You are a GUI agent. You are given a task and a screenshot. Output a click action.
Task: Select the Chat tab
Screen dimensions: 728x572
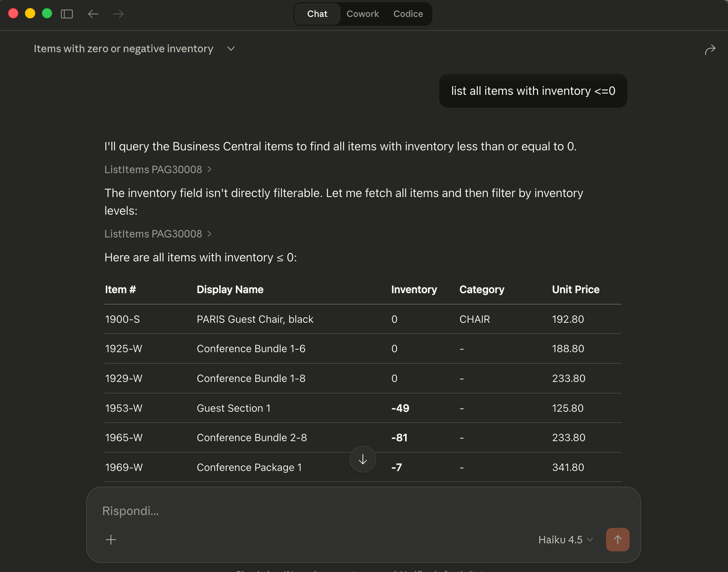coord(317,14)
